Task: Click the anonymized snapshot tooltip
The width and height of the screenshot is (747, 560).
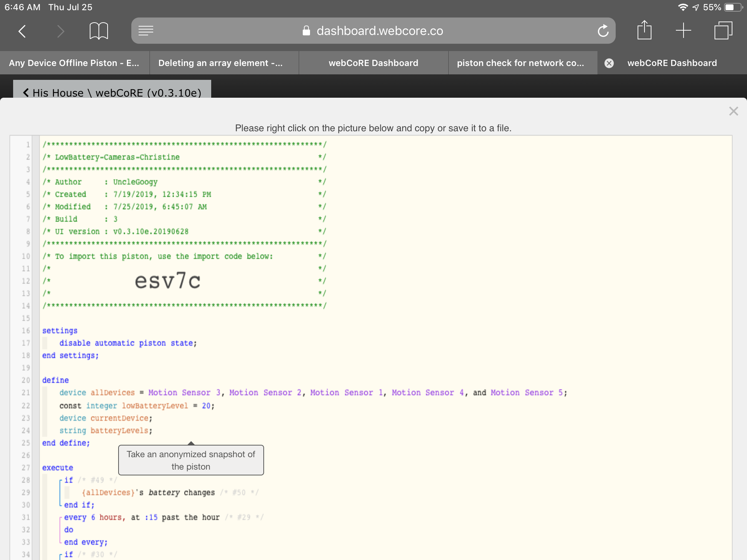Action: click(191, 460)
